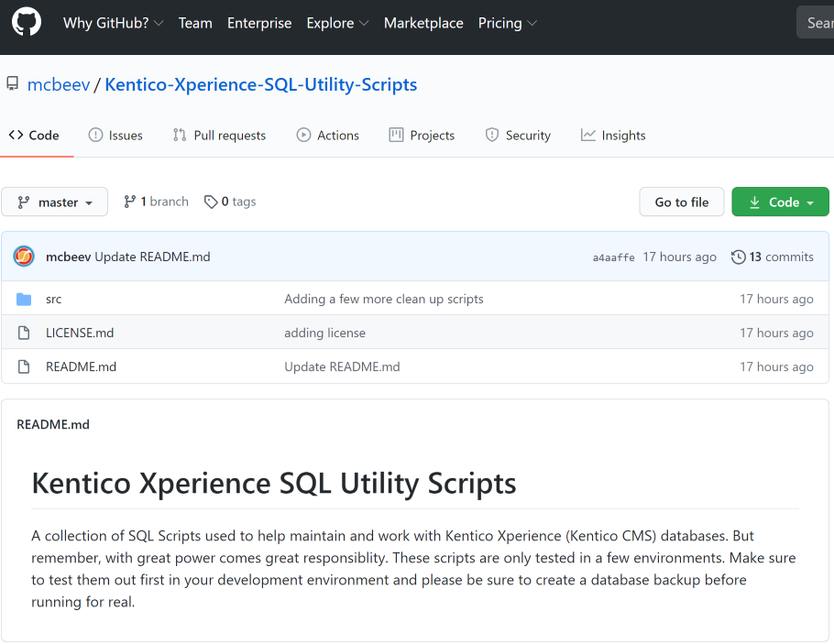Open 'Update README.md' message in latest commit bar
This screenshot has height=644, width=834.
(152, 257)
